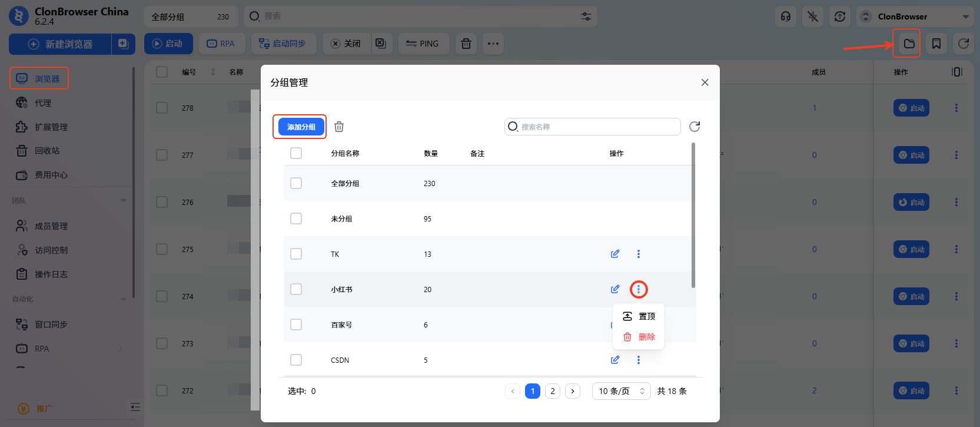Close the 分组管理 dialog
The height and width of the screenshot is (427, 980).
click(x=705, y=82)
